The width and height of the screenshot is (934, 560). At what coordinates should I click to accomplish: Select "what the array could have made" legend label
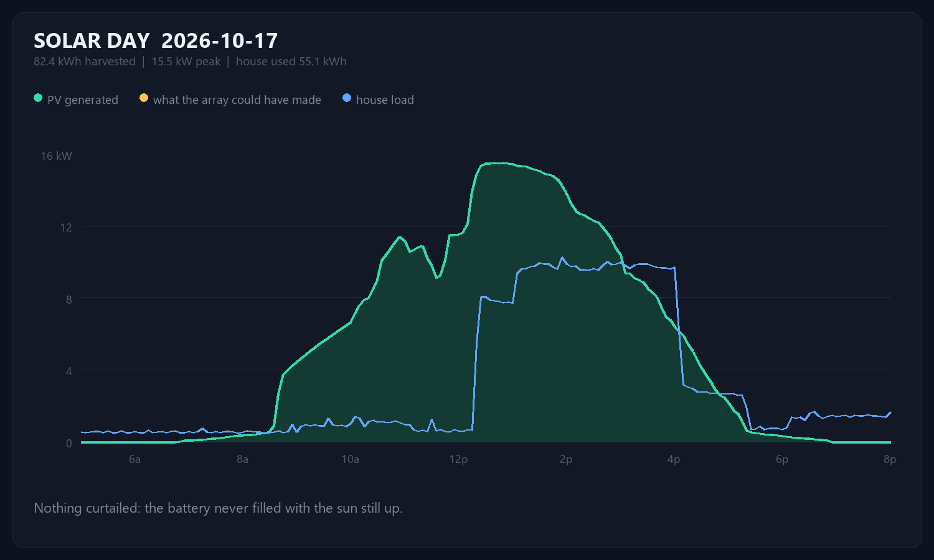coord(237,100)
